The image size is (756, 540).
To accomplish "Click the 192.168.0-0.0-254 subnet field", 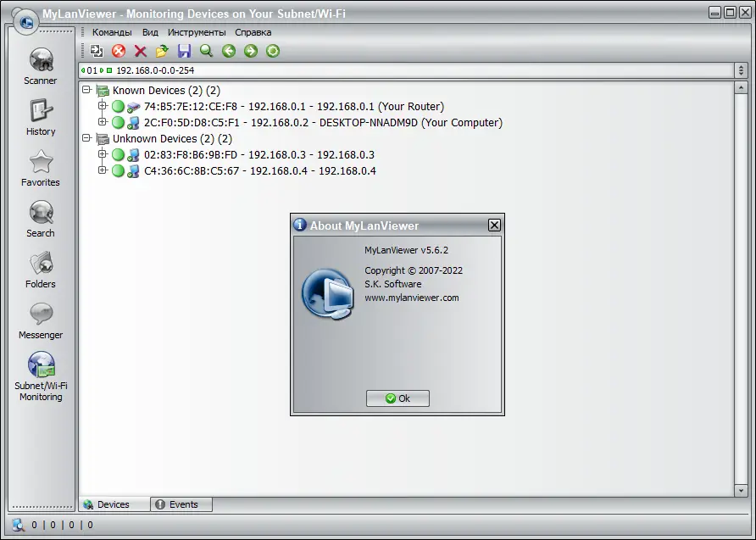I will (407, 70).
